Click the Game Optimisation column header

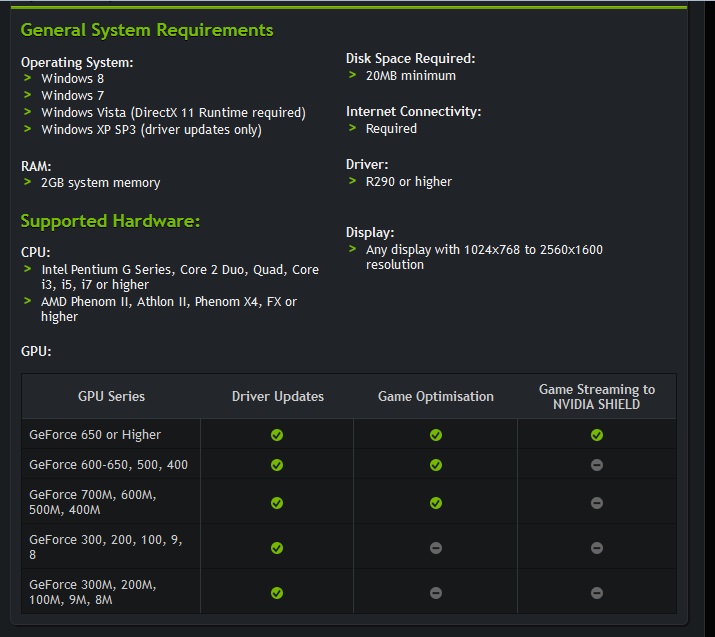click(x=435, y=396)
